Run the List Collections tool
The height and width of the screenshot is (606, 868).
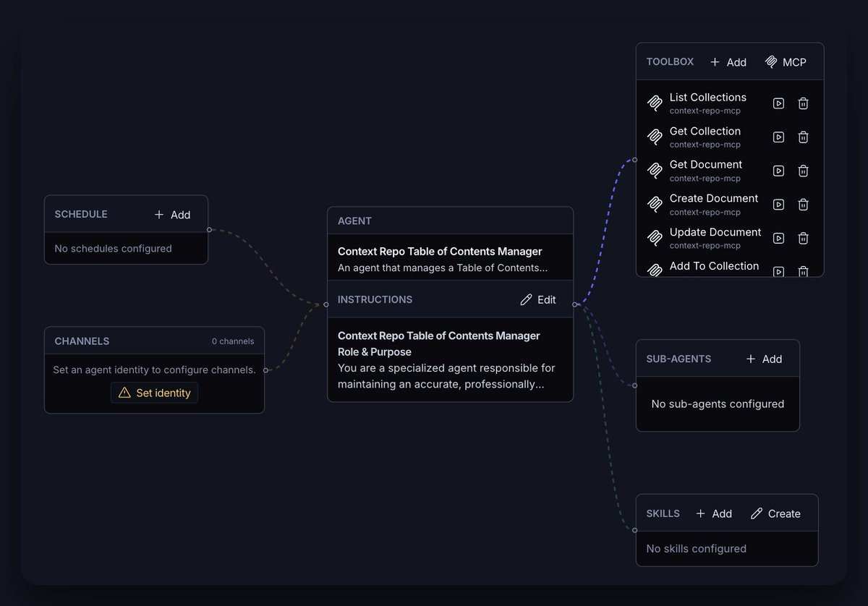[x=778, y=103]
